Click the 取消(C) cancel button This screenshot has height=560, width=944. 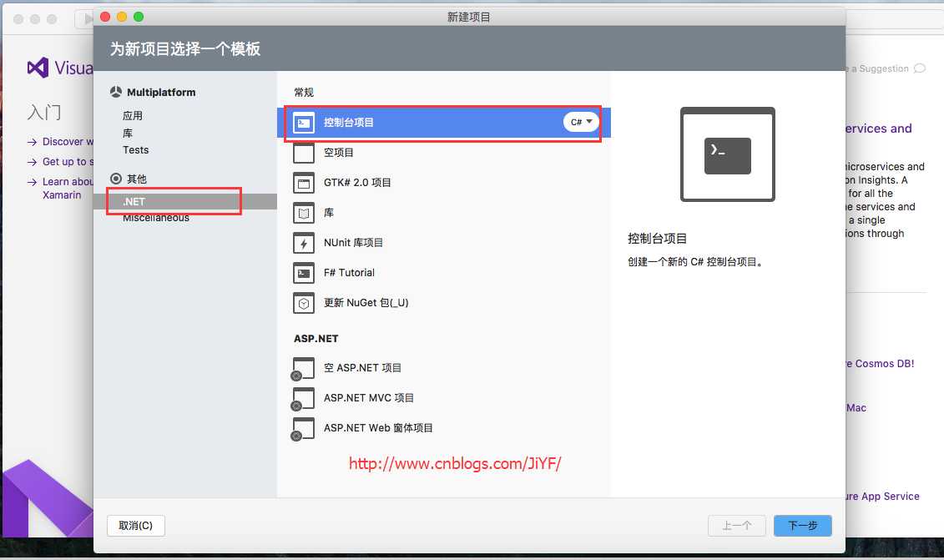[136, 526]
